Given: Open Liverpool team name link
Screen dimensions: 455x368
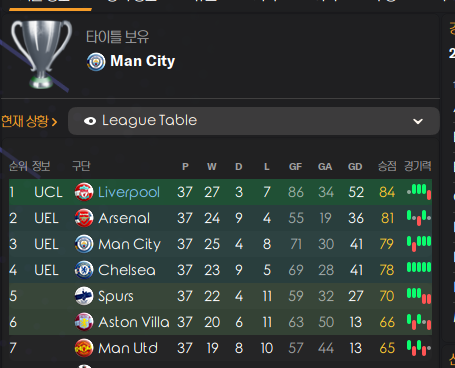Looking at the screenshot, I should pyautogui.click(x=129, y=192).
